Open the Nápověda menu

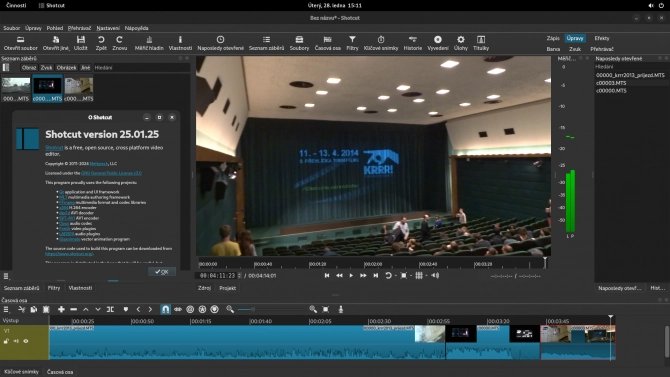tap(137, 28)
